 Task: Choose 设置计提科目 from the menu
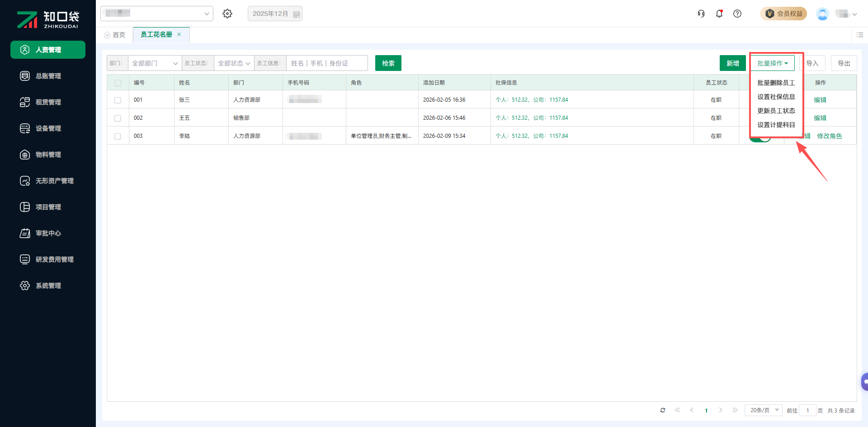776,125
